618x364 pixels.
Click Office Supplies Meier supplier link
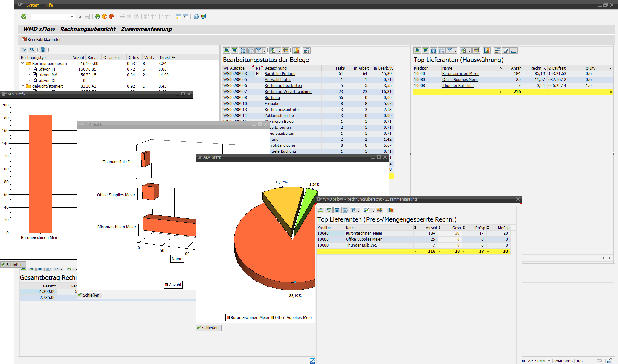click(x=460, y=80)
